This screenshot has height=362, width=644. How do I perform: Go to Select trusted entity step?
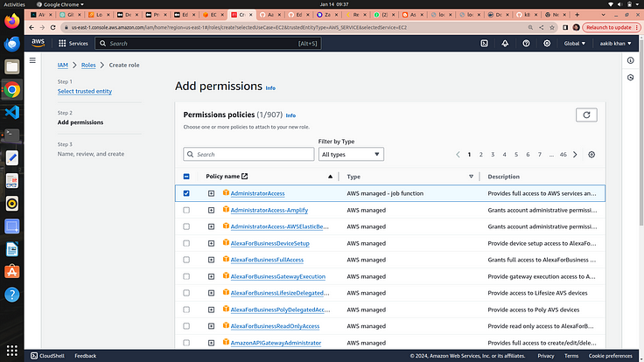pos(85,91)
